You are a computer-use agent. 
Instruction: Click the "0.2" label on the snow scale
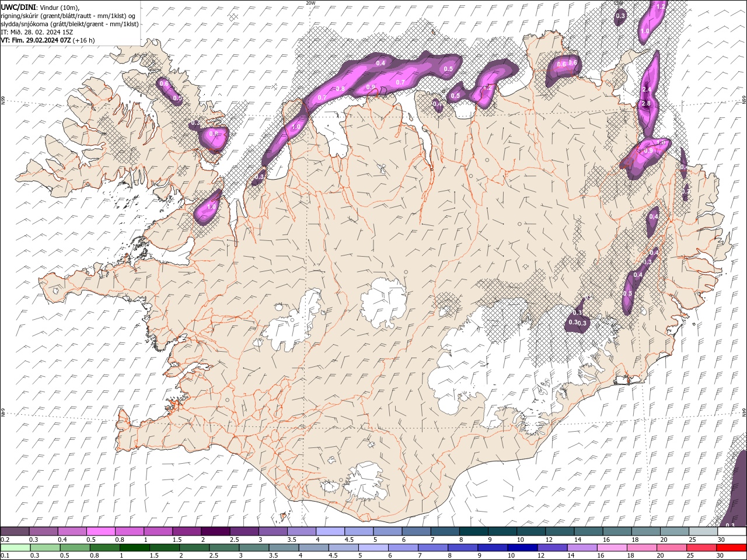pos(5,540)
